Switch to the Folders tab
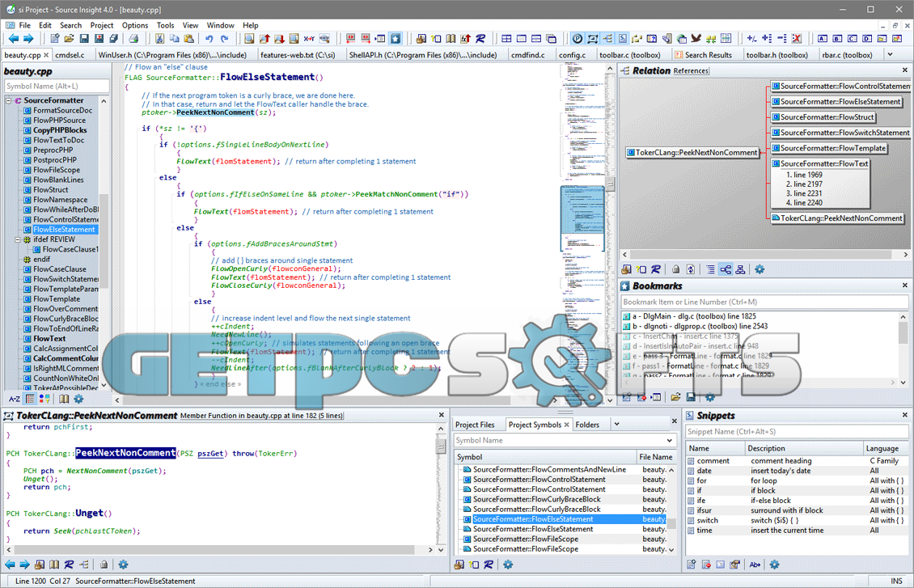This screenshot has width=914, height=588. (587, 425)
